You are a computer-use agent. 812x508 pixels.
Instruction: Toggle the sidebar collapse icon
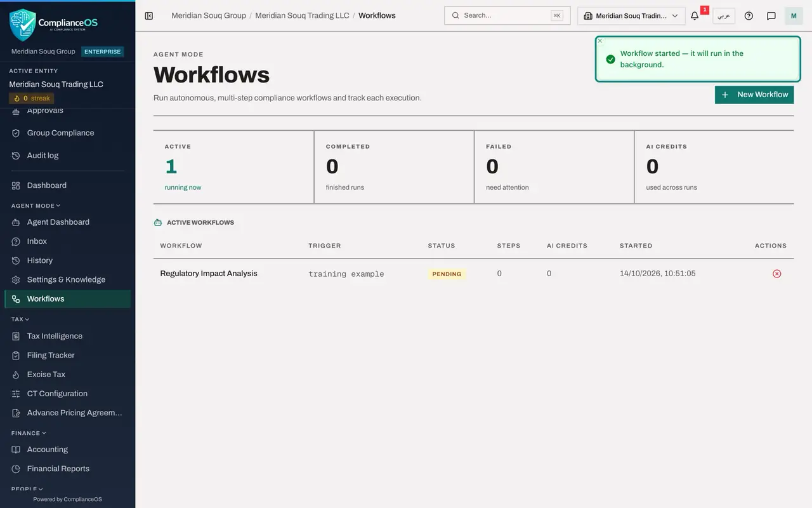149,16
